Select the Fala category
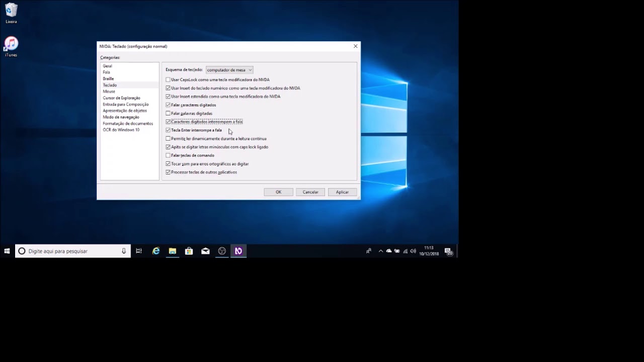This screenshot has width=644, height=362. 107,72
